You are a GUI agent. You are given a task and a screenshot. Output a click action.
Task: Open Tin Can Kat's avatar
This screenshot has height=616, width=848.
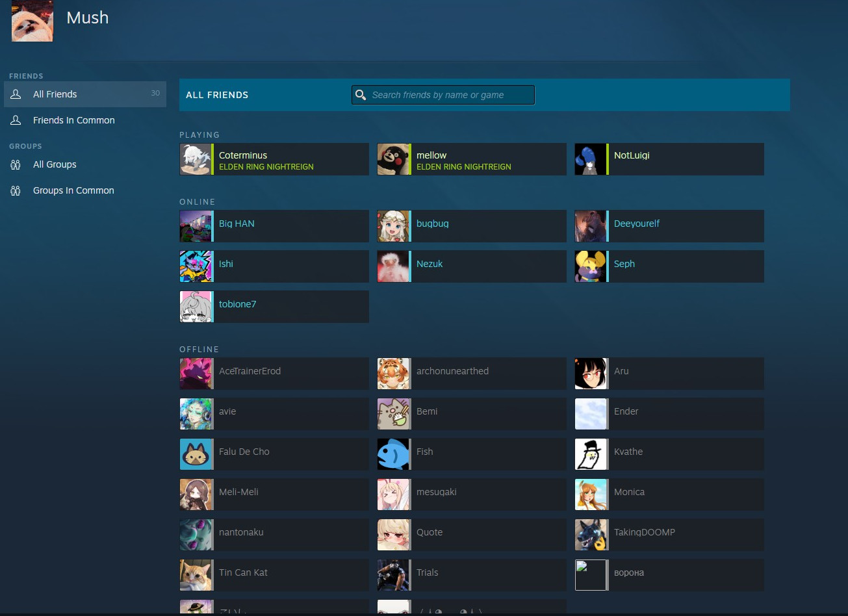tap(196, 575)
